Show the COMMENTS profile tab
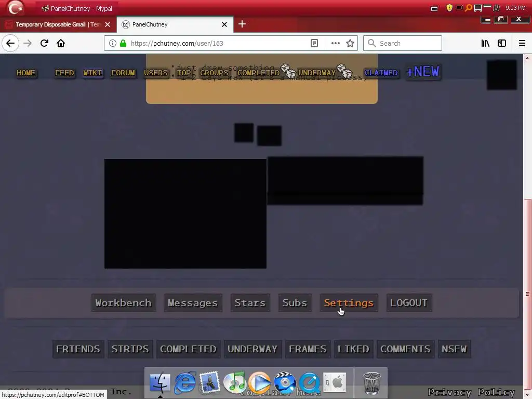This screenshot has width=532, height=399. tap(405, 349)
